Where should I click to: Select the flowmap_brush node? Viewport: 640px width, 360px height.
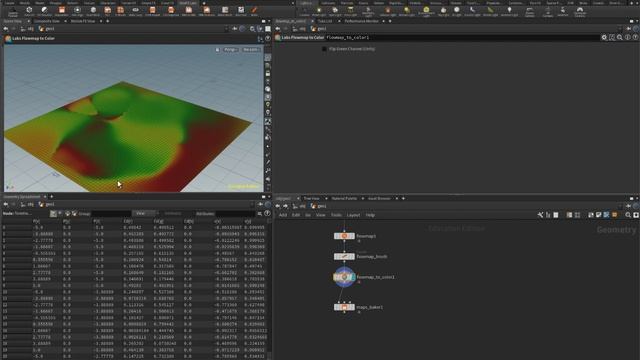point(344,256)
